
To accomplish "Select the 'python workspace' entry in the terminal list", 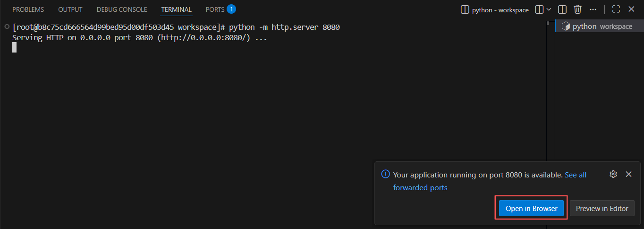I will coord(602,26).
